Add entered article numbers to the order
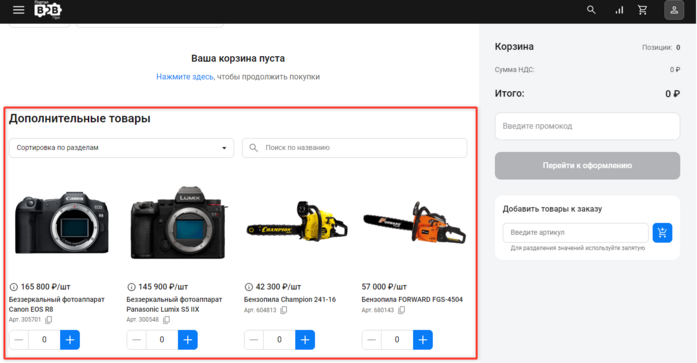The height and width of the screenshot is (363, 697). (662, 233)
